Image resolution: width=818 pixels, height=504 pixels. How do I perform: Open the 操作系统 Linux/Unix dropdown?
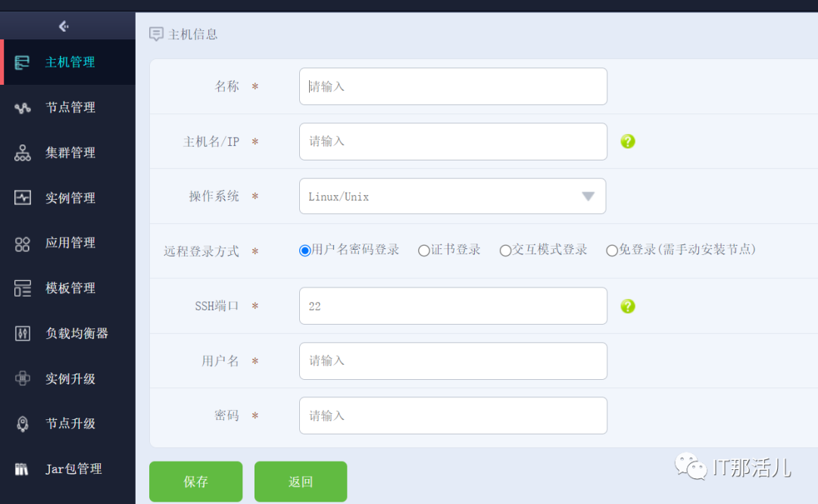click(x=452, y=197)
